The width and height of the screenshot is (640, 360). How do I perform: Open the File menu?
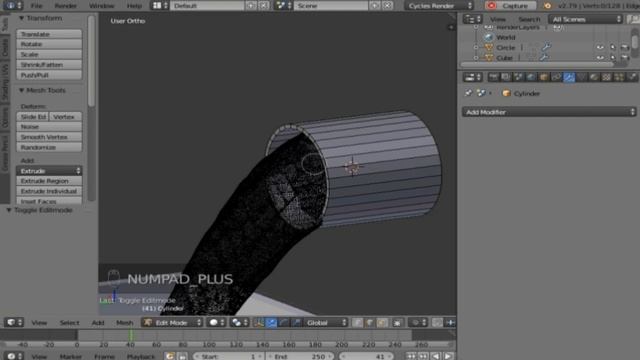click(36, 6)
